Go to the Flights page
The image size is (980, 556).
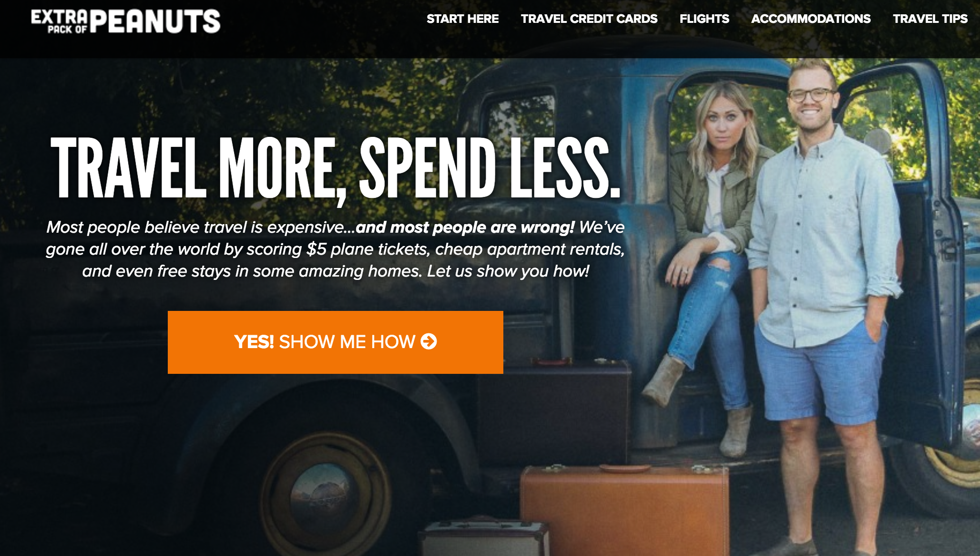tap(704, 19)
